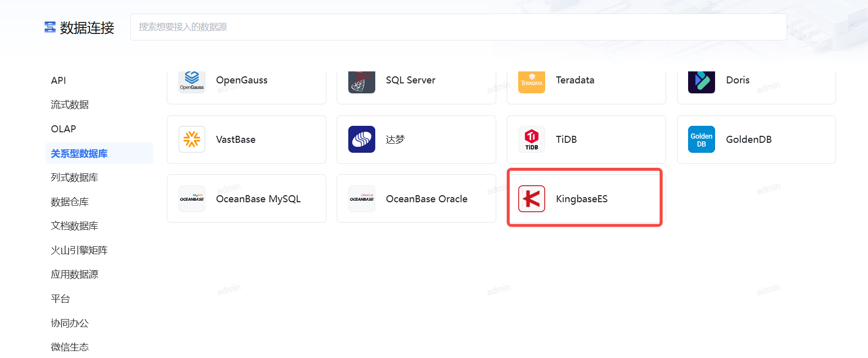Screen dimensions: 868x358
Task: Choose the TiDB card label
Action: pyautogui.click(x=566, y=139)
